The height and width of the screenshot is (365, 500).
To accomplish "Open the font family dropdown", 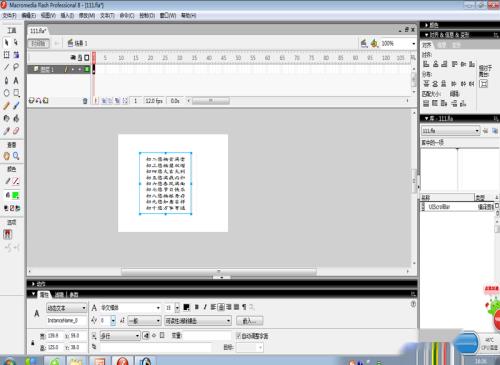I will pyautogui.click(x=131, y=308).
